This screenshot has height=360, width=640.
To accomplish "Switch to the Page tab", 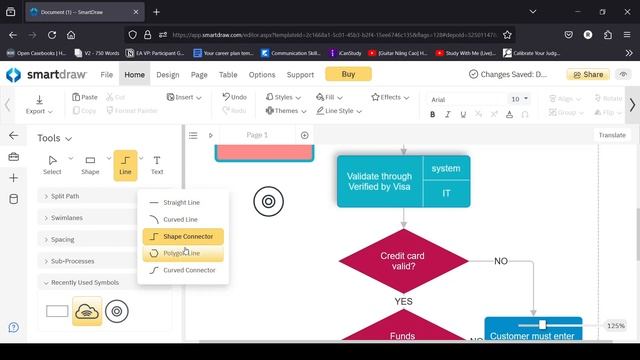I will pos(199,75).
